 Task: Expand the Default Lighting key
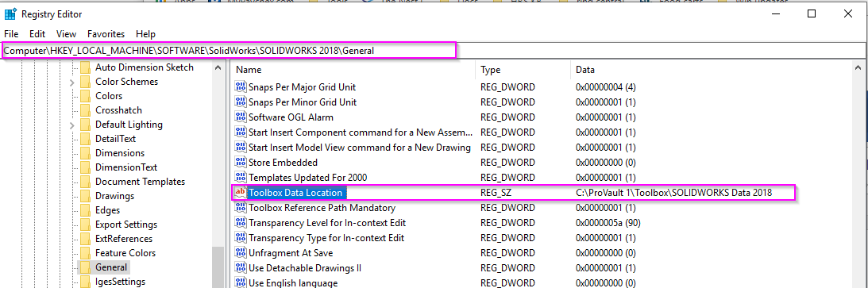[x=72, y=125]
